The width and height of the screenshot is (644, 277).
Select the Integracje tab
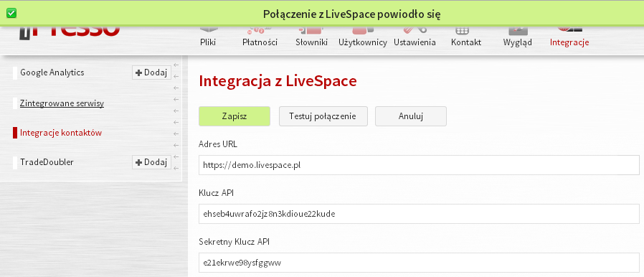[569, 38]
